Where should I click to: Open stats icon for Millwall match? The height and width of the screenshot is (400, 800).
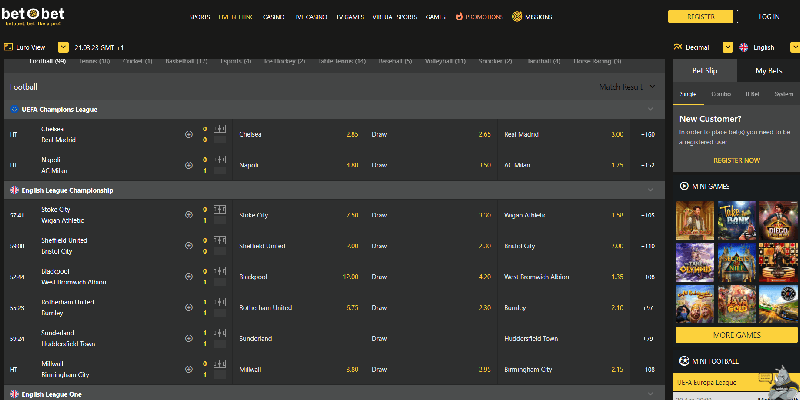click(189, 369)
